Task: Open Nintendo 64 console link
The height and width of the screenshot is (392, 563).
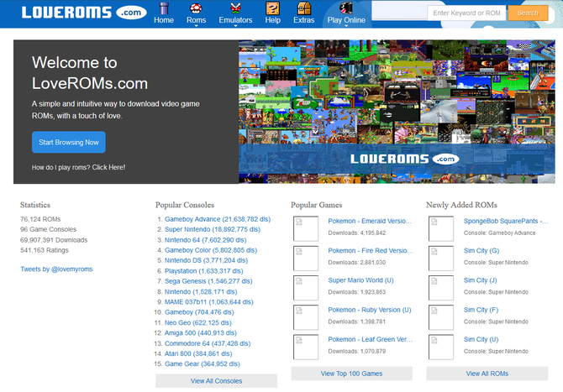Action: 205,240
